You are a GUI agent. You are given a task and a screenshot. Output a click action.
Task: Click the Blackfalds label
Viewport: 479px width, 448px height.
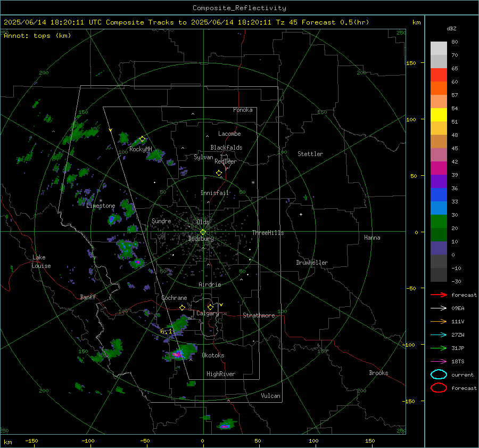coord(226,148)
